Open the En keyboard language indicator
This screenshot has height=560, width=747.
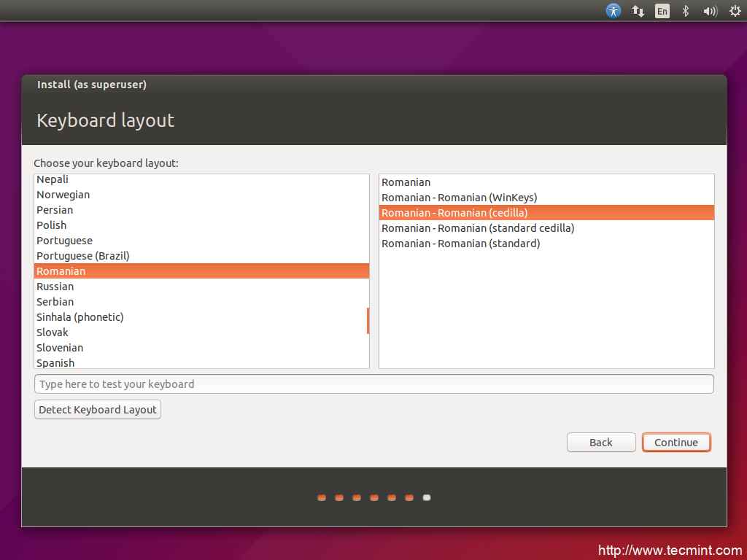click(662, 11)
